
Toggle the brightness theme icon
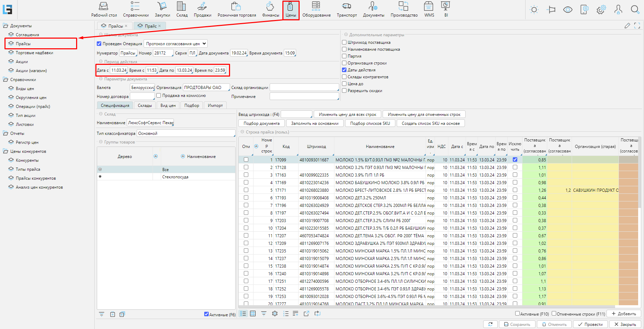(x=534, y=10)
